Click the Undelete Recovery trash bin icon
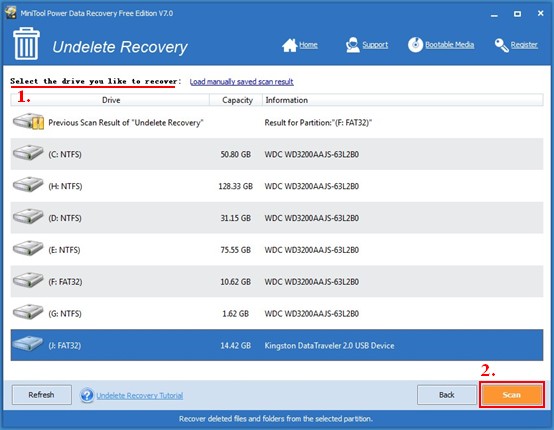Image resolution: width=554 pixels, height=430 pixels. click(26, 43)
